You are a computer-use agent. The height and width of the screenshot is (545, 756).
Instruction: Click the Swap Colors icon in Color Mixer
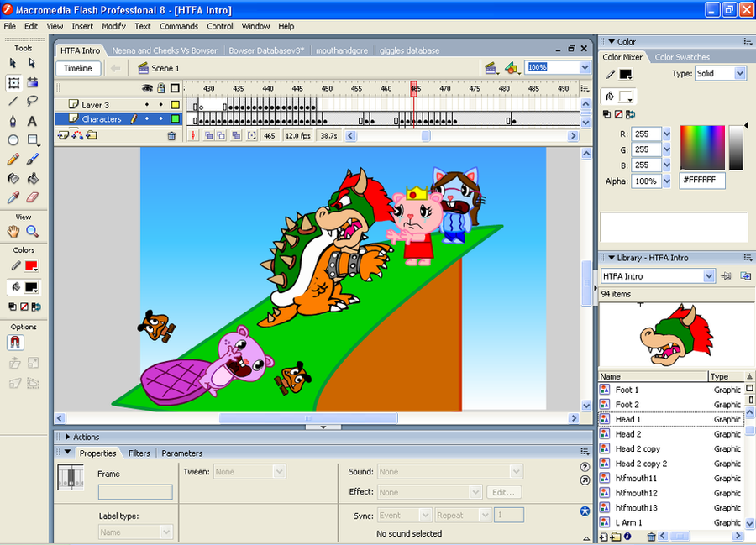(630, 114)
